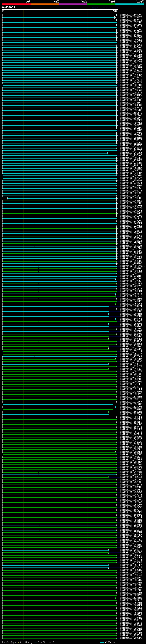Select UniRef100_Q42677 label

[x=131, y=208]
